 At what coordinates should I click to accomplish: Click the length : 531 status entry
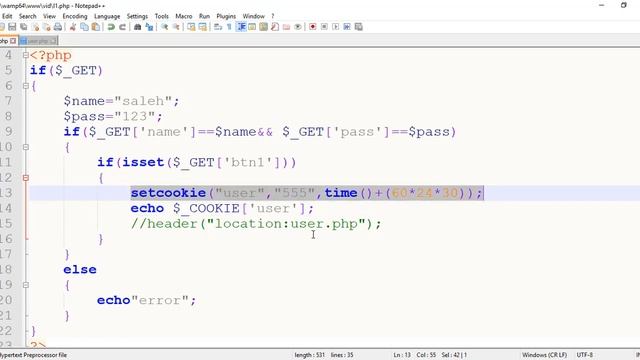tap(309, 355)
